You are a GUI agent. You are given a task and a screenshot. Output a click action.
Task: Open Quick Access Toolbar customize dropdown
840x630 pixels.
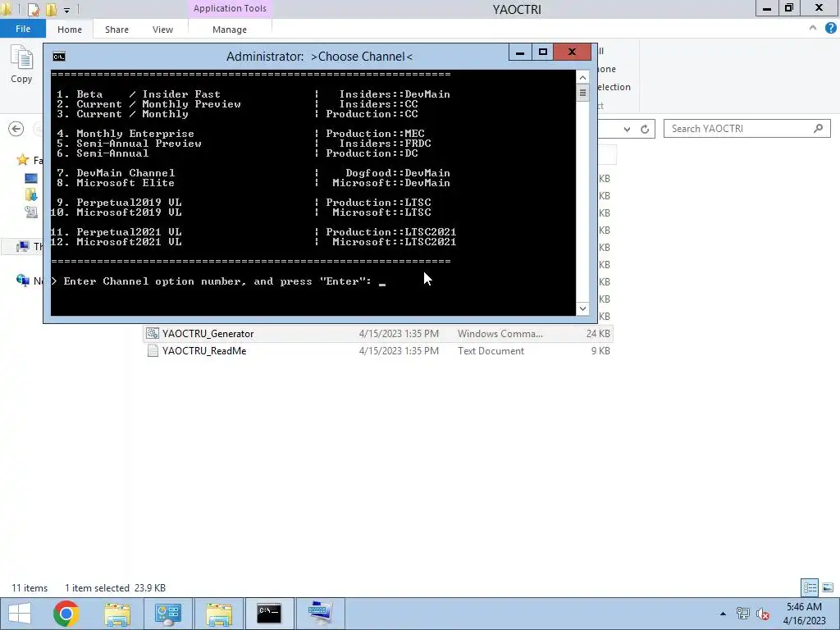click(66, 10)
